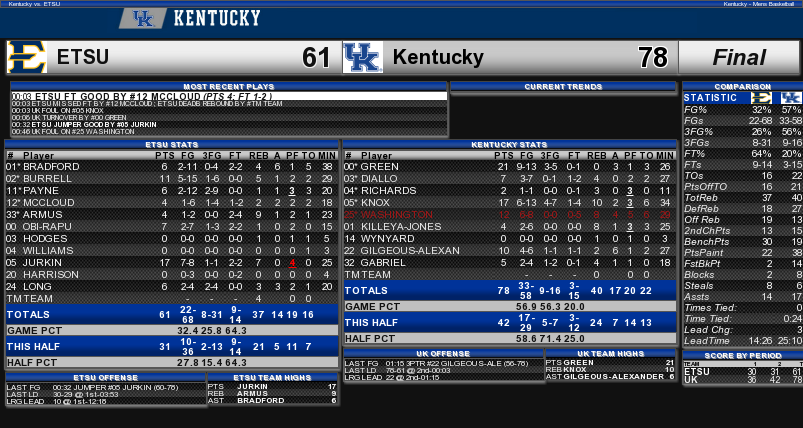Click the ETSU Totals row
Viewport: 803px width, 428px height.
(x=171, y=313)
